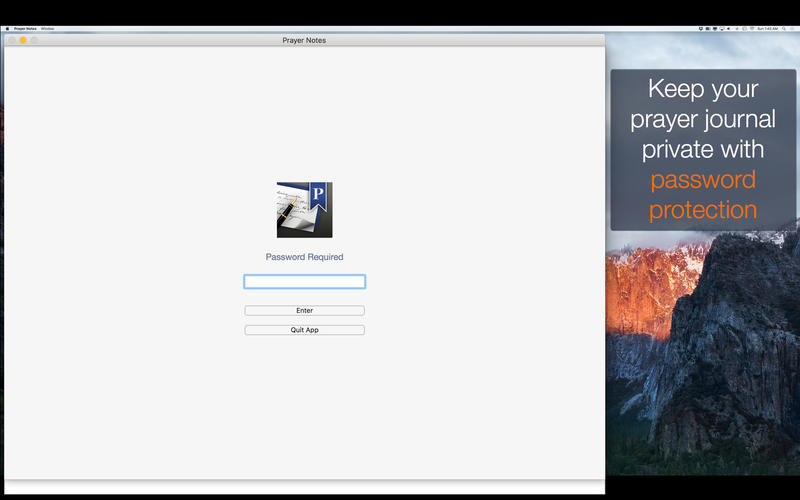800x500 pixels.
Task: Click the Quit App button
Action: coord(304,330)
